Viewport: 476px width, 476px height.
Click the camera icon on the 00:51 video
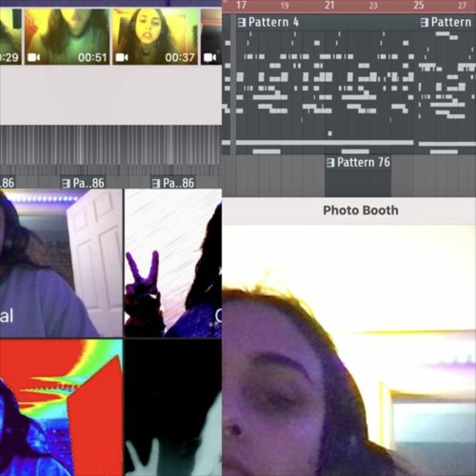[x=33, y=57]
